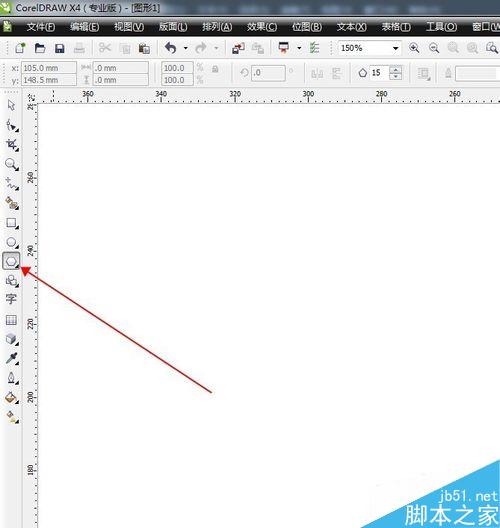Viewport: 500px width, 528px height.
Task: Open the 150% zoom level dropdown
Action: (x=396, y=48)
